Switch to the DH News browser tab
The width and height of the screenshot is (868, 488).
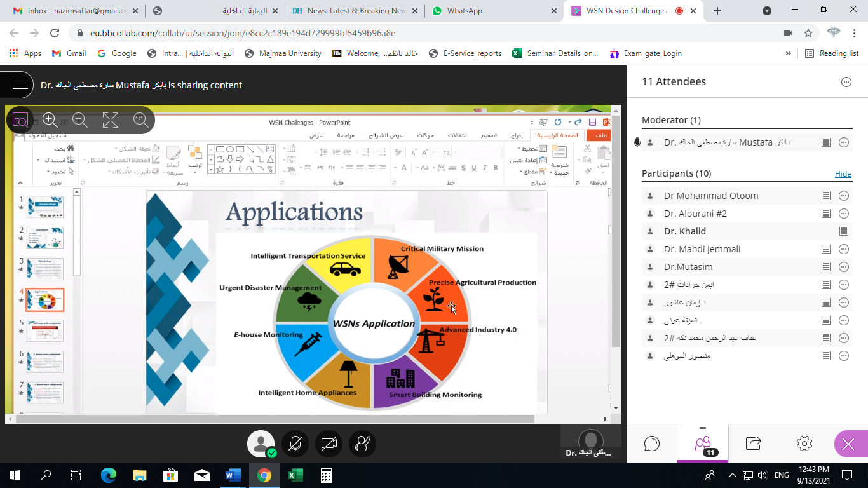tap(356, 11)
